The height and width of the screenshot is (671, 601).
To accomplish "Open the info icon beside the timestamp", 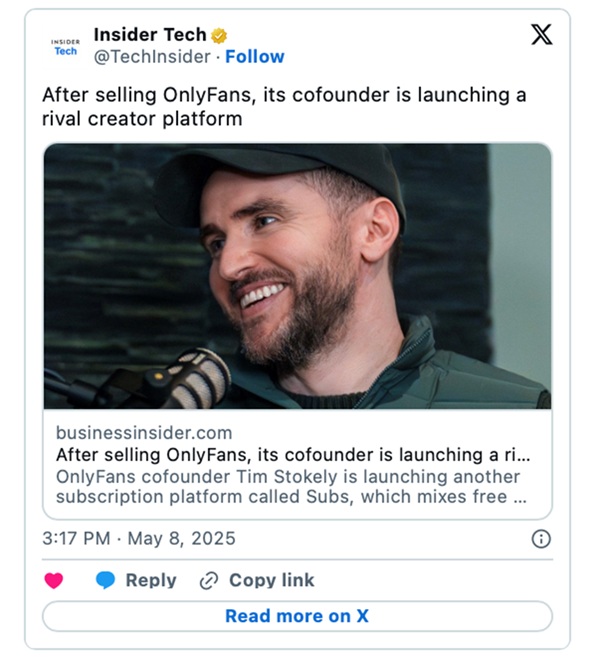I will coord(541,539).
